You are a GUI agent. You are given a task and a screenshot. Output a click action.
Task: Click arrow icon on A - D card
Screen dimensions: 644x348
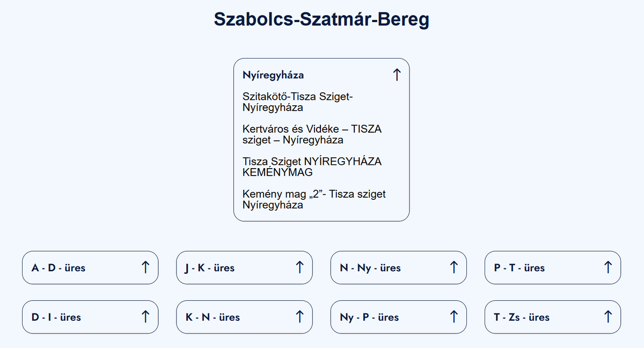[x=145, y=267]
